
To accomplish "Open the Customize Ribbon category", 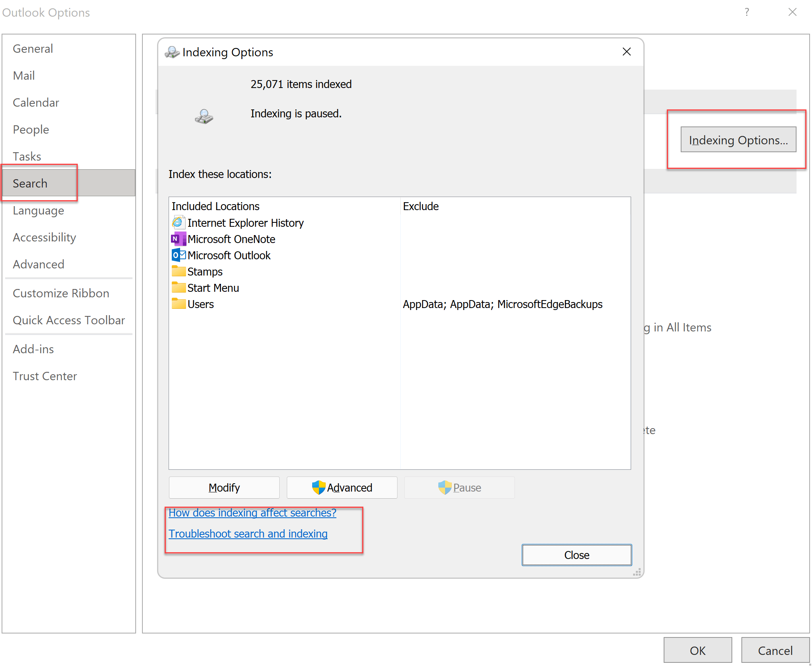I will [61, 293].
